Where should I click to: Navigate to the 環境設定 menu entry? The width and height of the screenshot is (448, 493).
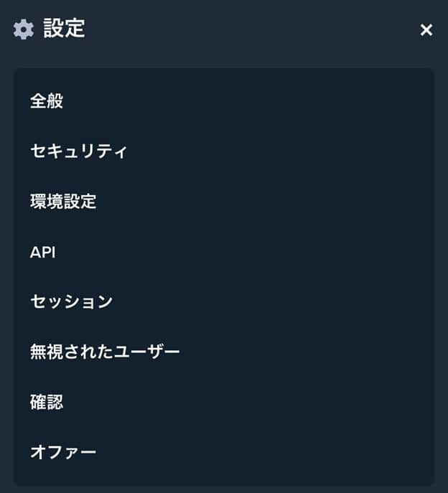pos(63,202)
